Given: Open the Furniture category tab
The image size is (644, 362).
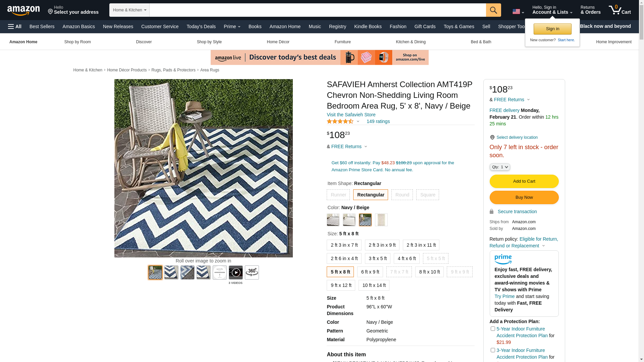Looking at the screenshot, I should (342, 42).
